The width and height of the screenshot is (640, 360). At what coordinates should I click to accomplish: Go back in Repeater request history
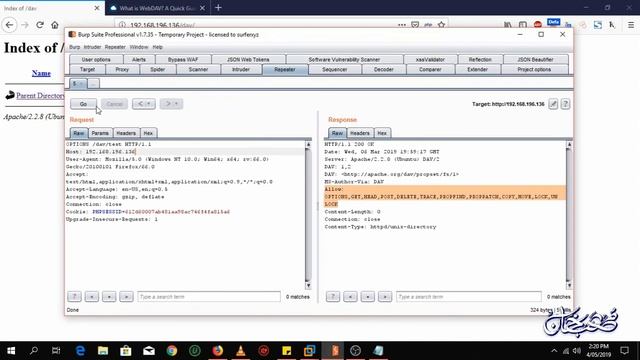coord(143,104)
